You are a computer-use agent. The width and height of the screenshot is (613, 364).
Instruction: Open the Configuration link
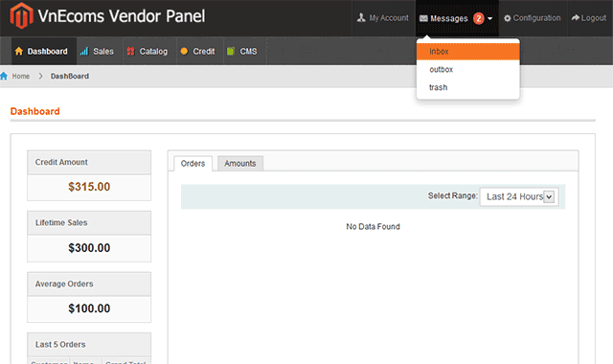[x=533, y=18]
